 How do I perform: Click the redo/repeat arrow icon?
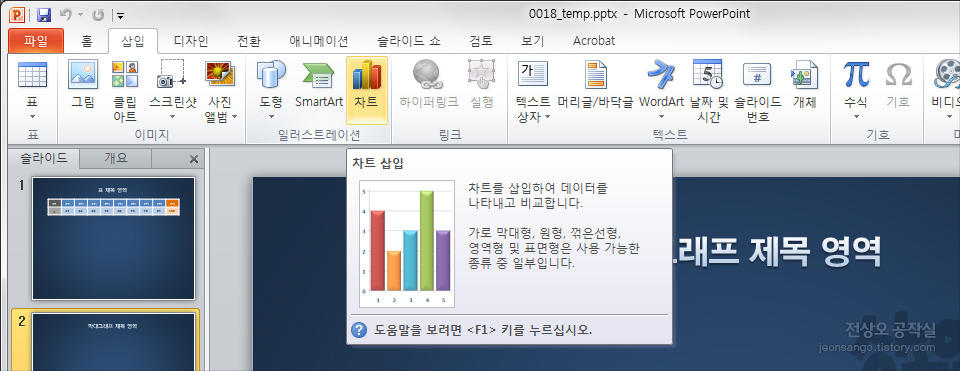click(99, 14)
